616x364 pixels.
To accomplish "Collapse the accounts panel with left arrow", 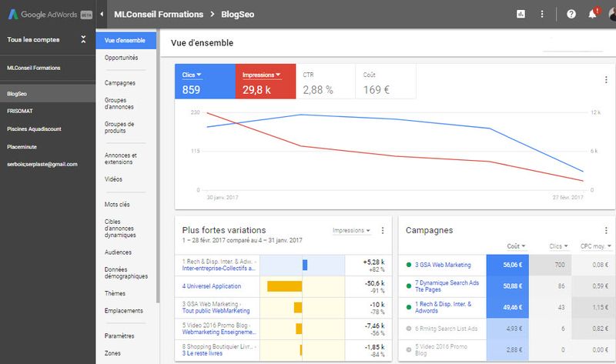I will (x=102, y=14).
